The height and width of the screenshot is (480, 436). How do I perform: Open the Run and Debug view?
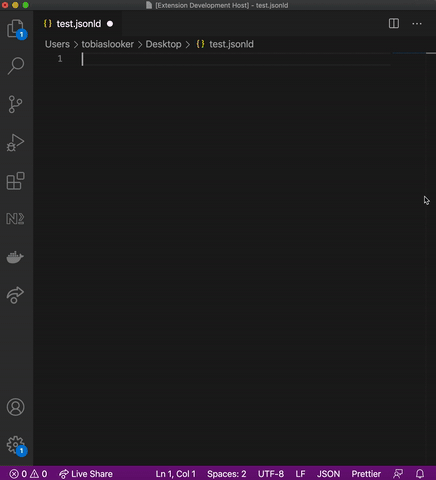click(x=15, y=143)
